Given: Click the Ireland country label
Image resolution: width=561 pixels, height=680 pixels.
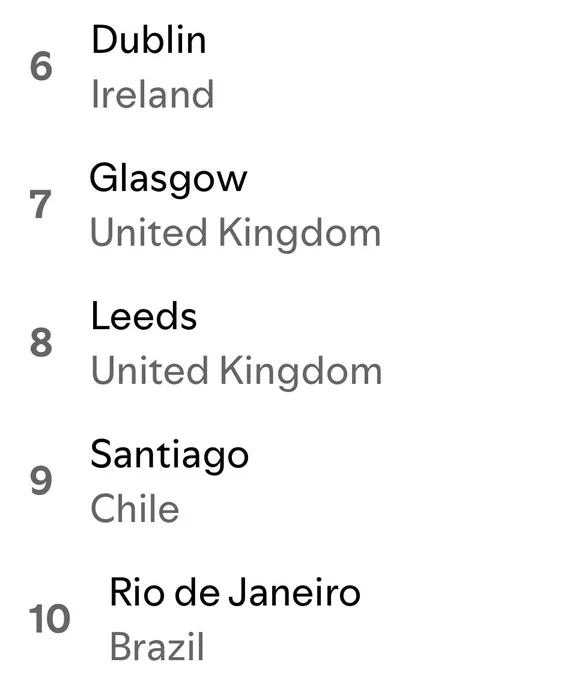Looking at the screenshot, I should pos(153,94).
